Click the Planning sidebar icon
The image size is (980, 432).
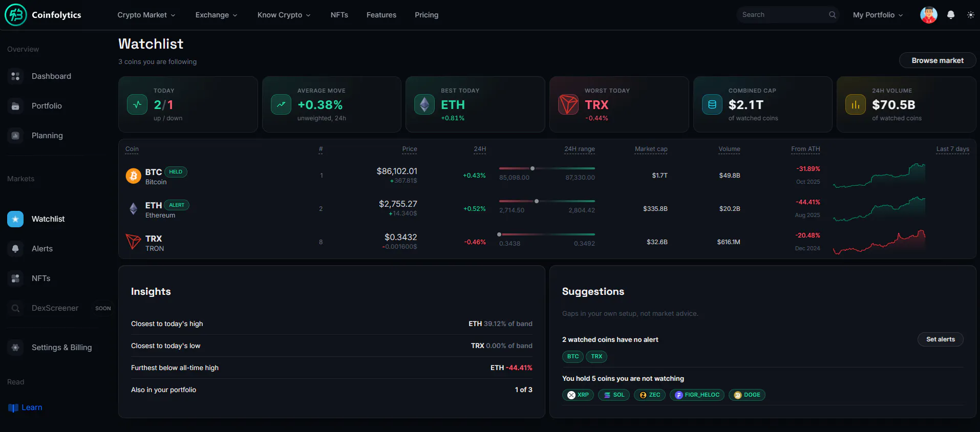pyautogui.click(x=15, y=136)
